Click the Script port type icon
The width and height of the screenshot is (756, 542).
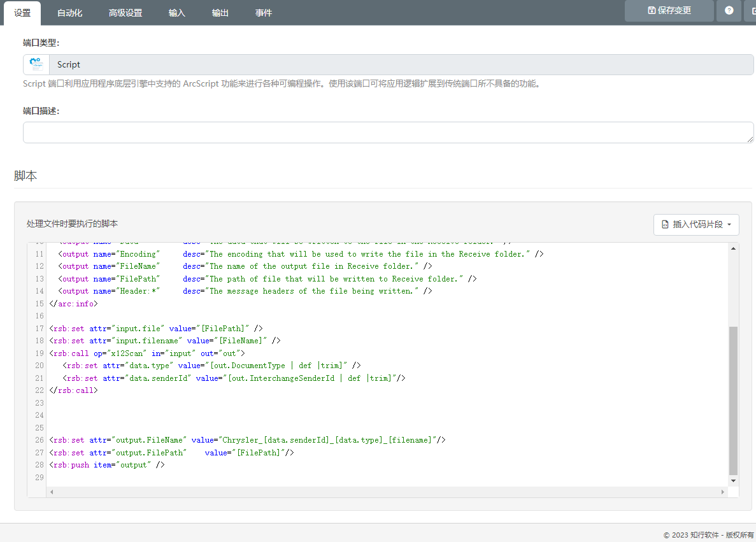coord(36,64)
